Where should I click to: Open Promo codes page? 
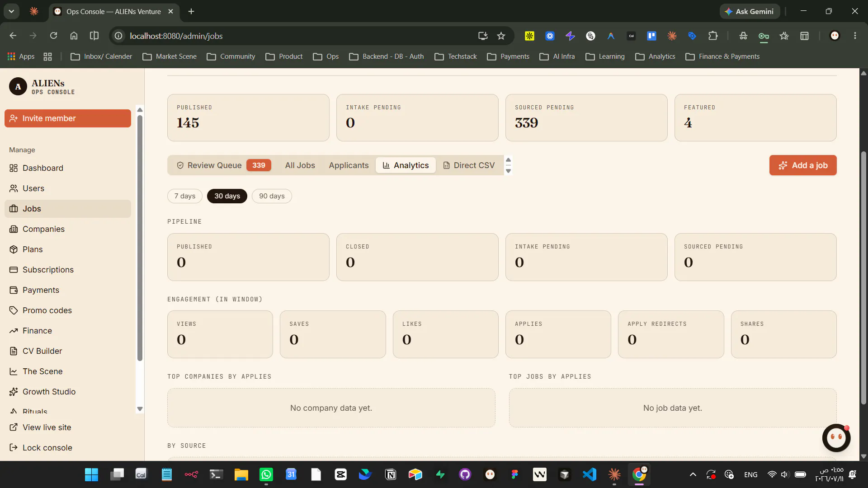point(68,310)
